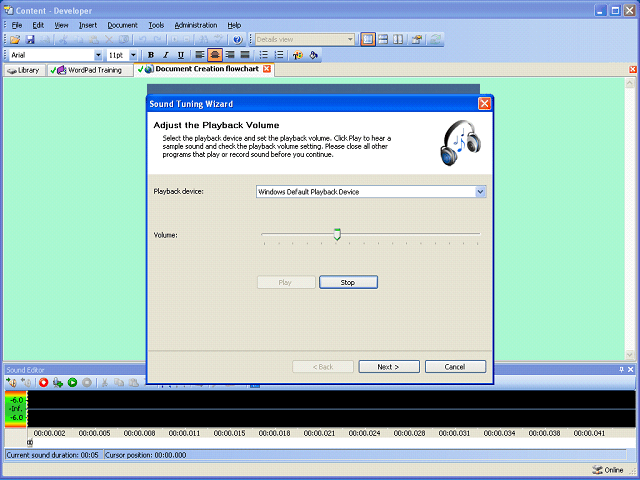This screenshot has width=640, height=480.
Task: Expand the 11pt font size dropdown
Action: click(133, 55)
